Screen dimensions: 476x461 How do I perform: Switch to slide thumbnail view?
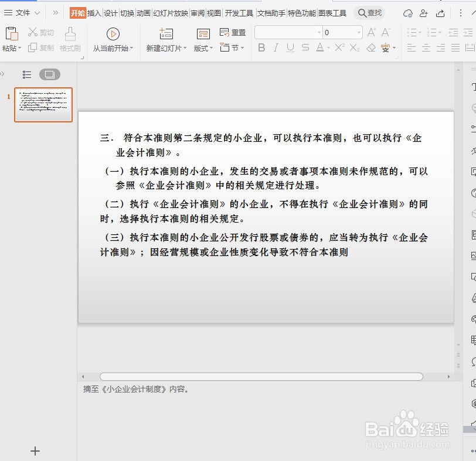point(50,74)
